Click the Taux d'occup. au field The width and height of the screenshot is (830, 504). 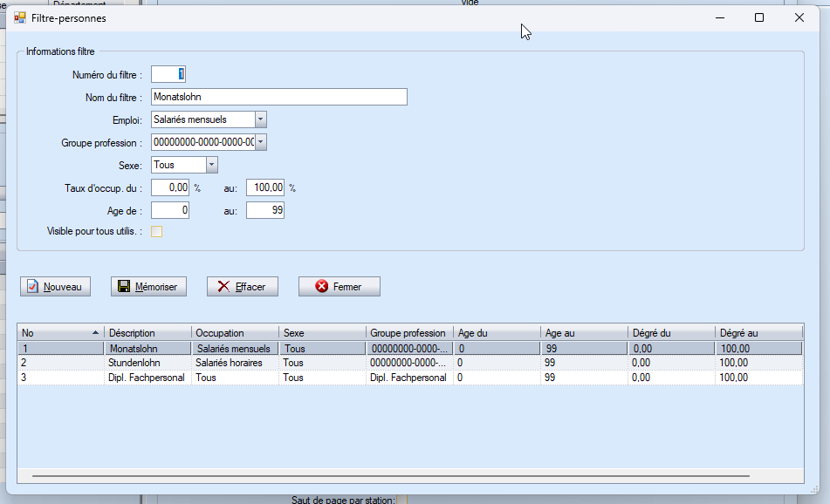click(266, 187)
